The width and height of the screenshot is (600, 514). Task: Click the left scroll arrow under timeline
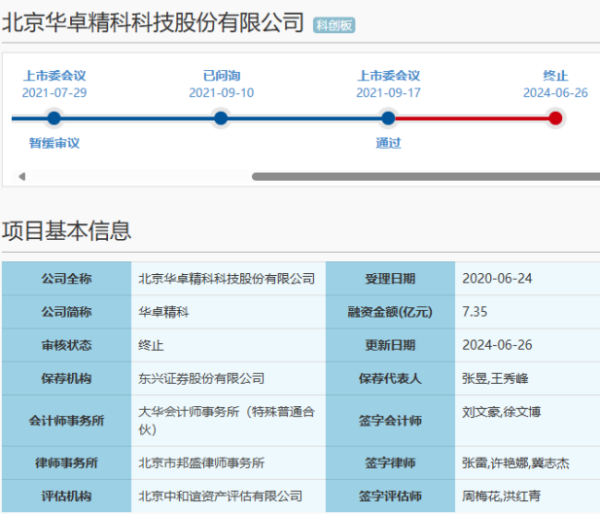[x=22, y=176]
